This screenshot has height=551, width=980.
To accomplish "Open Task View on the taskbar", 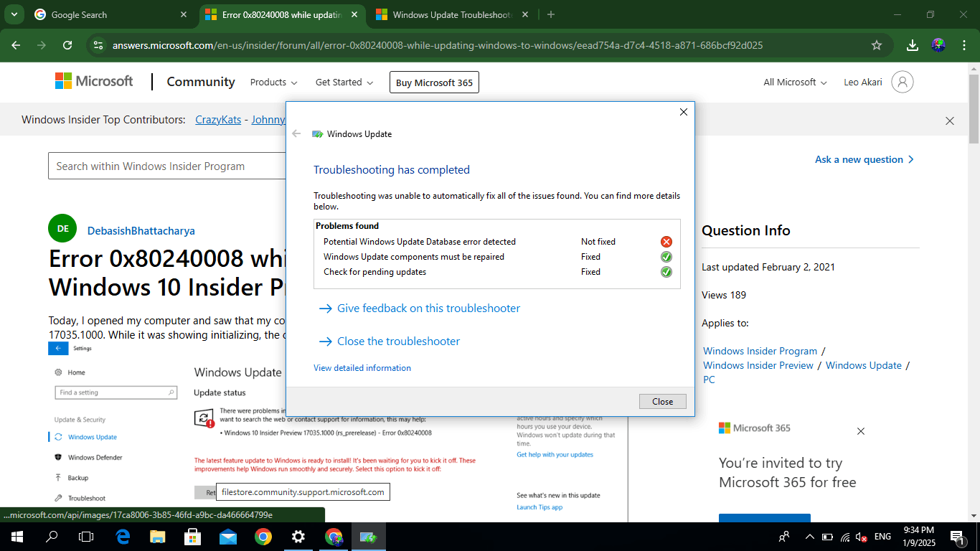I will pos(86,537).
